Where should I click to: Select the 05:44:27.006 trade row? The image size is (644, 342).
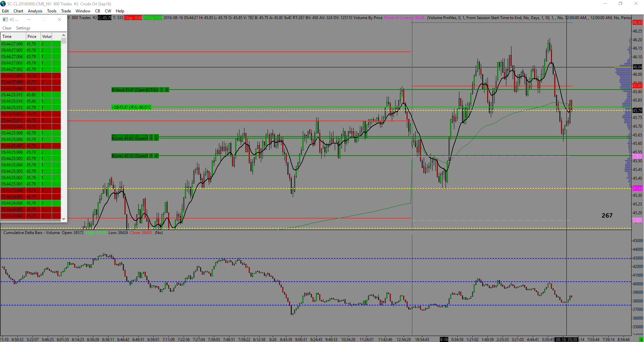coord(31,44)
